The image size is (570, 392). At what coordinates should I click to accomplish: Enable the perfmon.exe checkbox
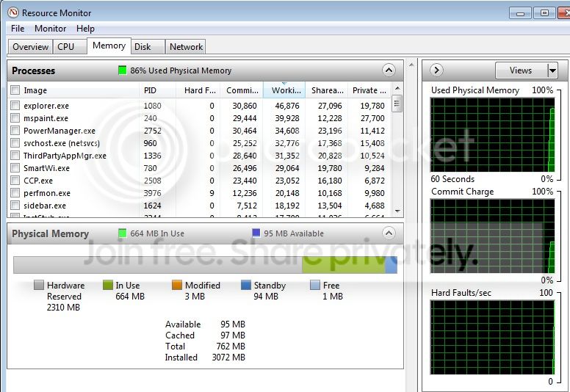pos(15,192)
